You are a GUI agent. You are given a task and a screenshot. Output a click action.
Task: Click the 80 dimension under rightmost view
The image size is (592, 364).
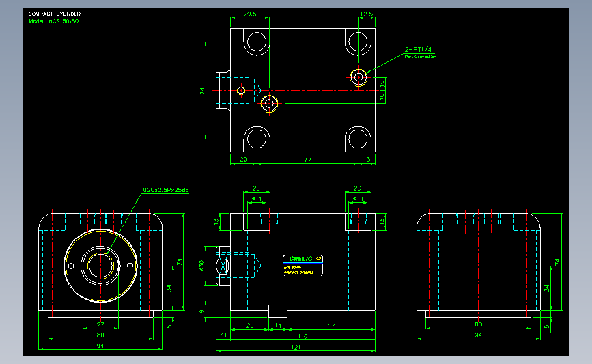478,324
